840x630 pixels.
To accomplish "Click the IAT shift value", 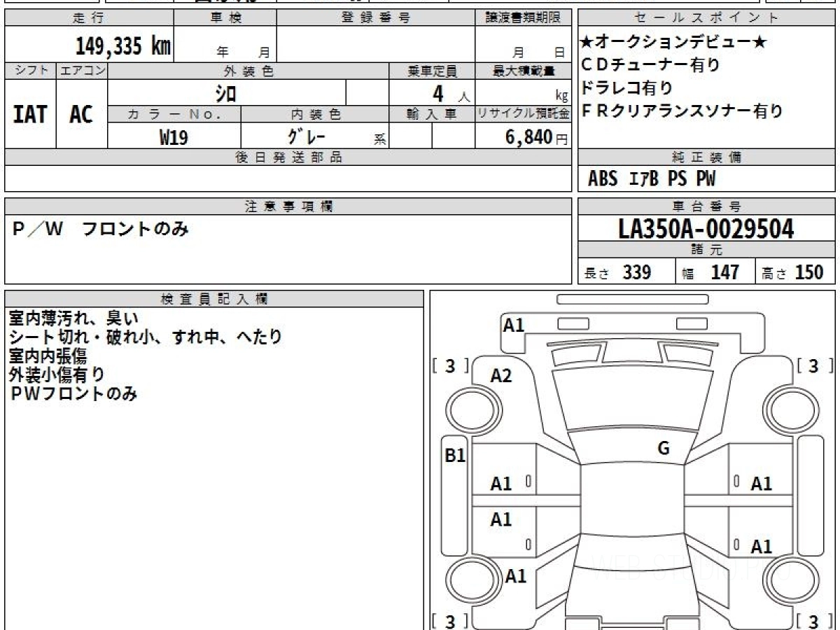I will (x=30, y=115).
